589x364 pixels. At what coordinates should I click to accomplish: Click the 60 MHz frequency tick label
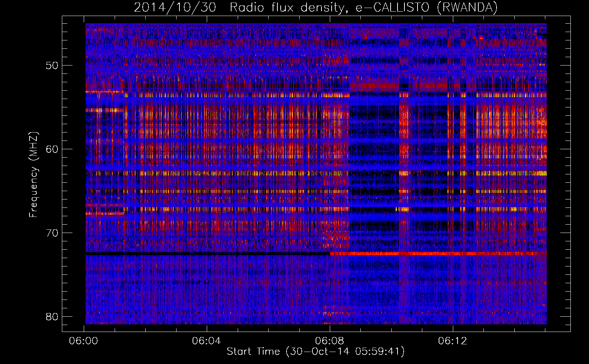pos(52,149)
